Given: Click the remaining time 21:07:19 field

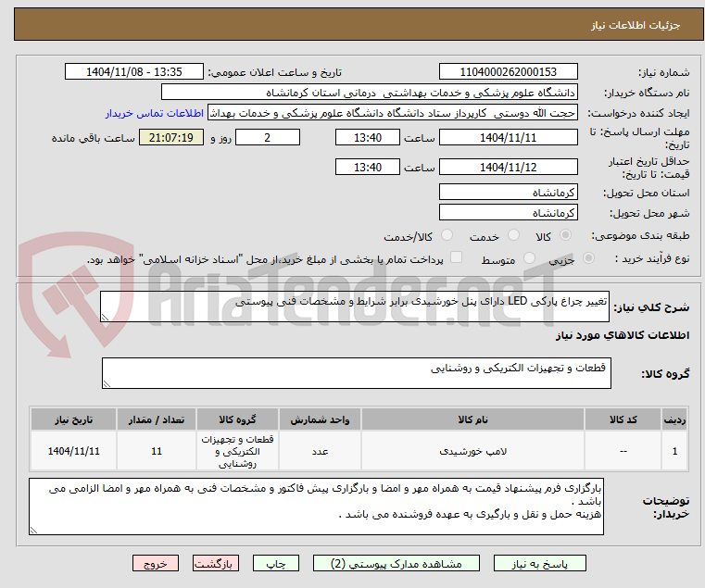Looking at the screenshot, I should [171, 138].
